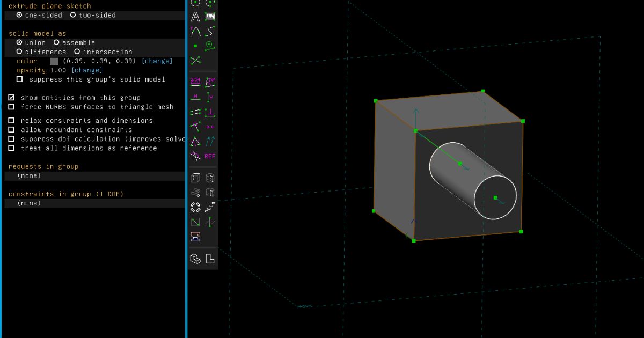Viewport: 644px width, 338px height.
Task: Click the gray color swatch
Action: (x=54, y=61)
